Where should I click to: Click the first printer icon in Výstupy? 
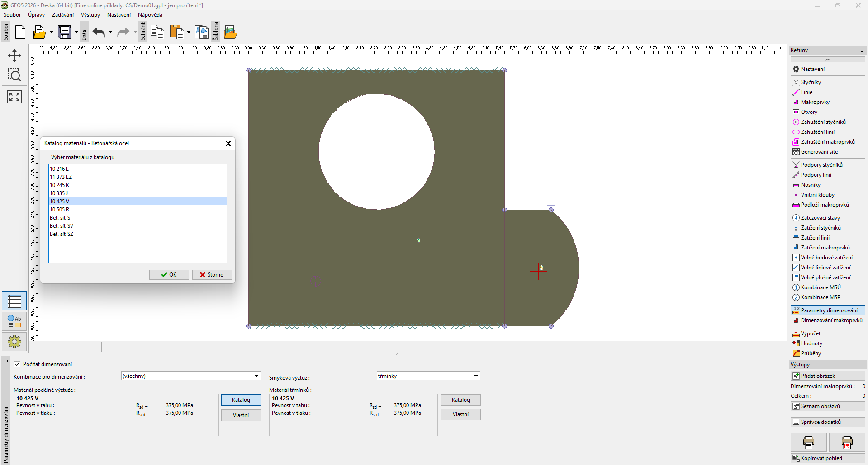click(808, 442)
